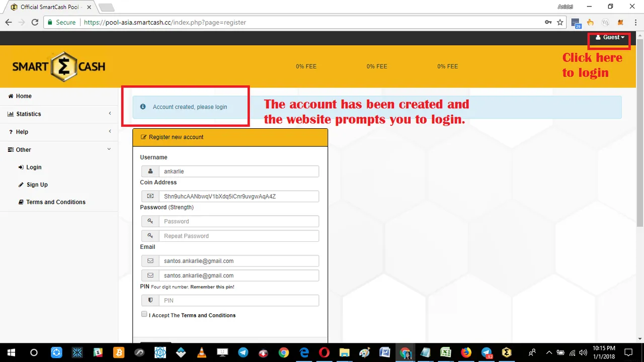Screen dimensions: 644x362
Task: Expand the Help sidebar menu
Action: pyautogui.click(x=59, y=132)
